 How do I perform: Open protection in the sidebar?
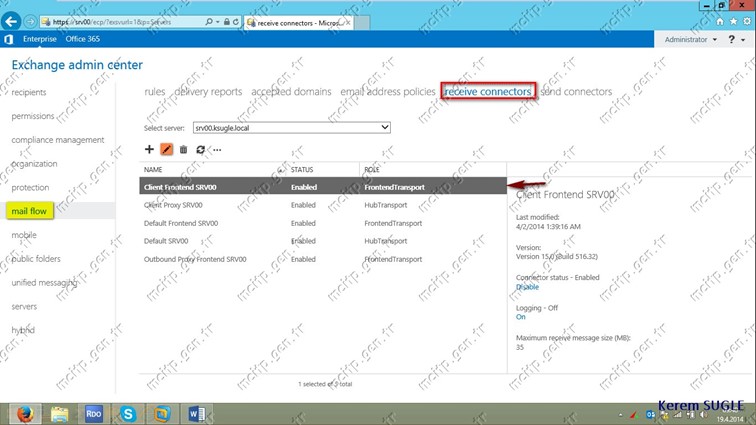(x=30, y=187)
